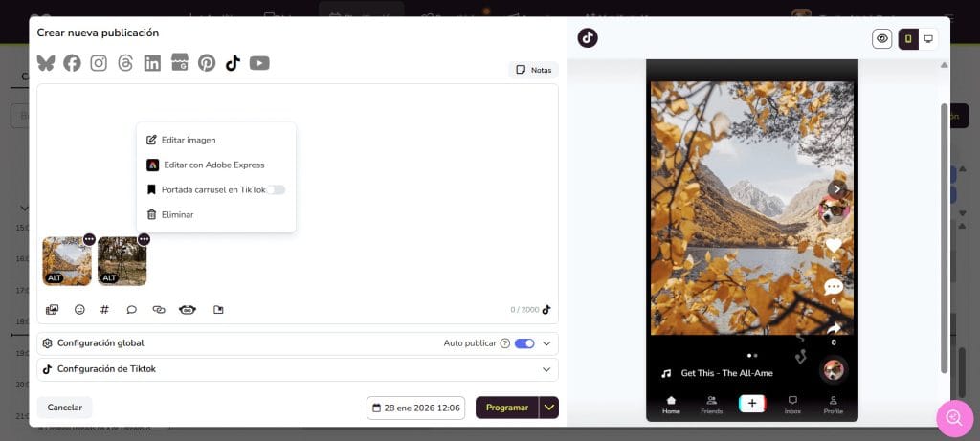Viewport: 980px width, 441px height.
Task: Open the hashtag tool
Action: (x=105, y=309)
